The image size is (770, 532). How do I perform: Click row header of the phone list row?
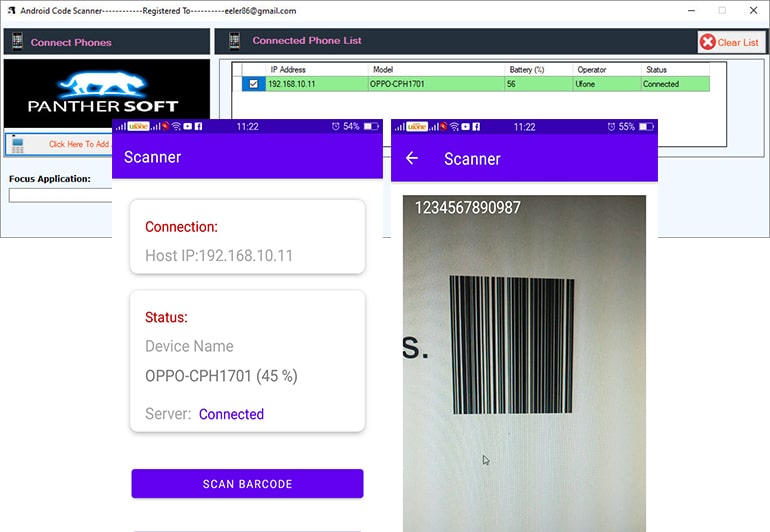coord(237,84)
